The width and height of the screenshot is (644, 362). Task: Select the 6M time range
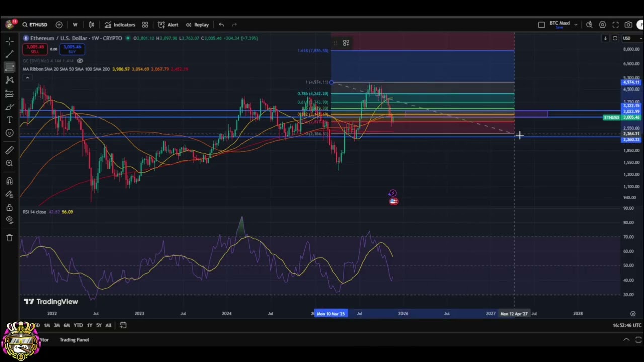click(x=67, y=325)
